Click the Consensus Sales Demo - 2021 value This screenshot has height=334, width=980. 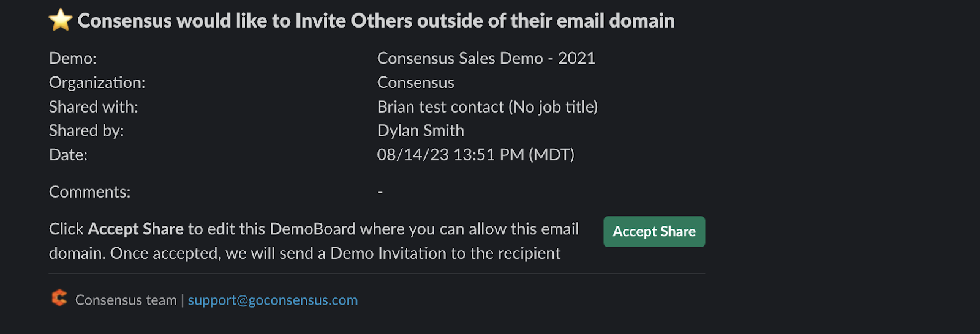pos(486,58)
